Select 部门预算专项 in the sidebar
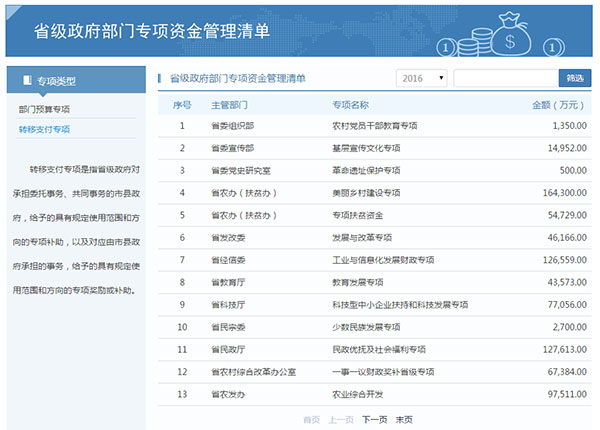The height and width of the screenshot is (430, 600). [x=44, y=108]
